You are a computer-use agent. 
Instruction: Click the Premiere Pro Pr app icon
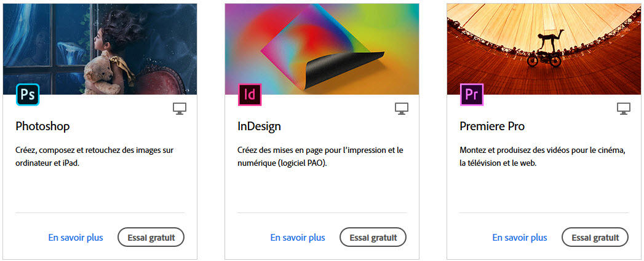472,95
